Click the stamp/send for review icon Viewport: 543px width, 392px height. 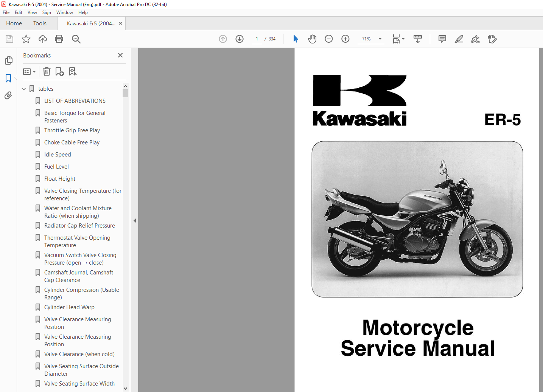pos(492,39)
